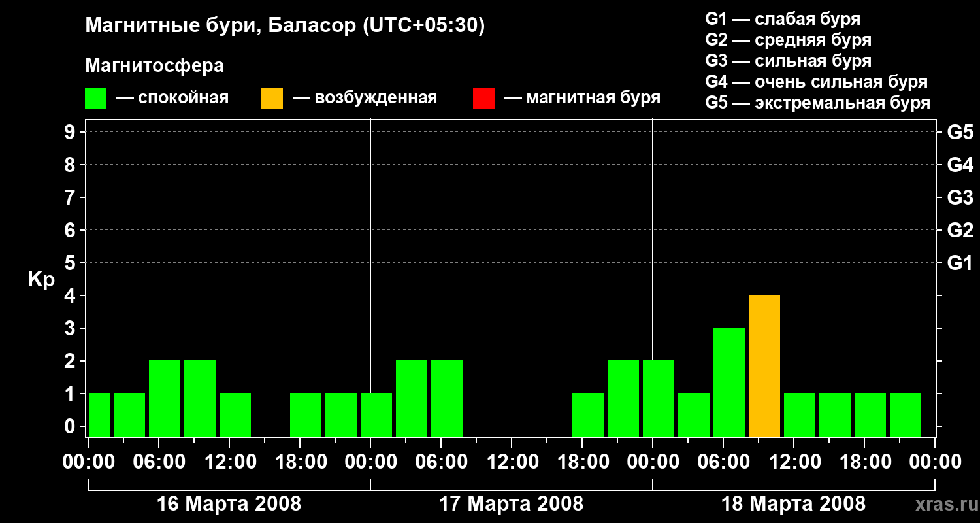Click the '— возбужденная' legend label
The image size is (980, 523).
click(365, 99)
